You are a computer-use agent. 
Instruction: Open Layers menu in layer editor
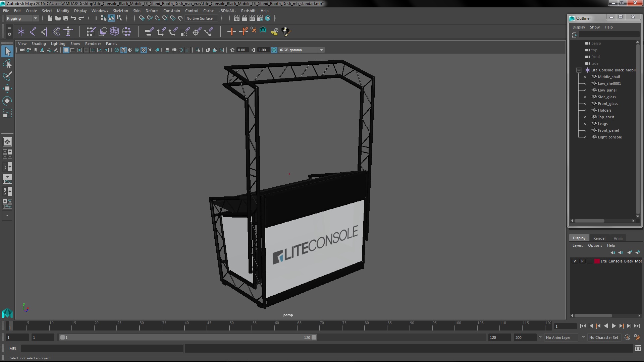click(x=578, y=245)
